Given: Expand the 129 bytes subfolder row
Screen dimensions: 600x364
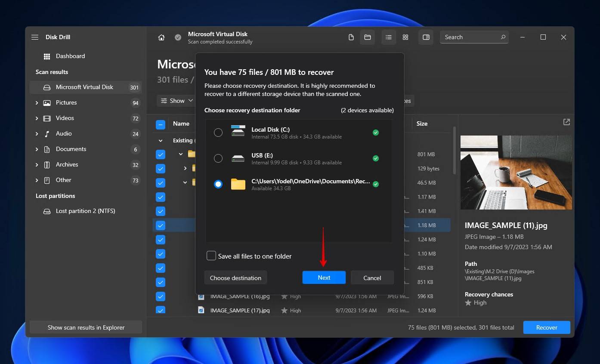Looking at the screenshot, I should pos(185,168).
